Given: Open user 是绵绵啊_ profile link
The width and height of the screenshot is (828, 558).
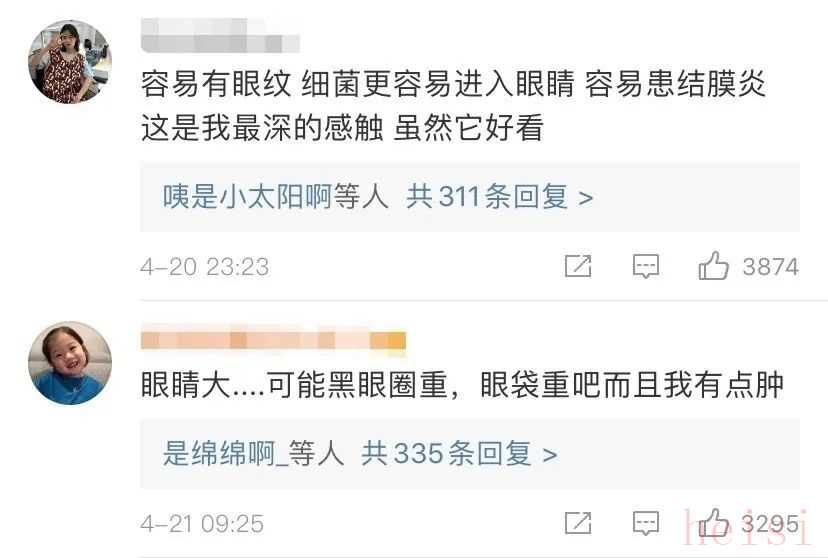Looking at the screenshot, I should 225,454.
